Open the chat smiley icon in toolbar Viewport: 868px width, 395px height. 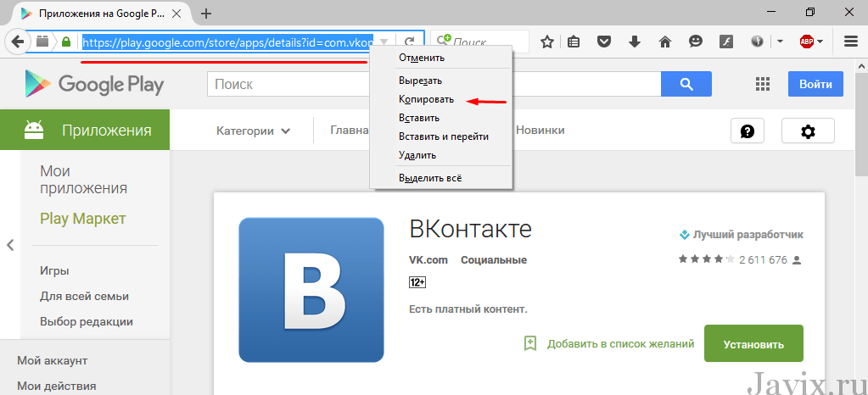point(696,42)
